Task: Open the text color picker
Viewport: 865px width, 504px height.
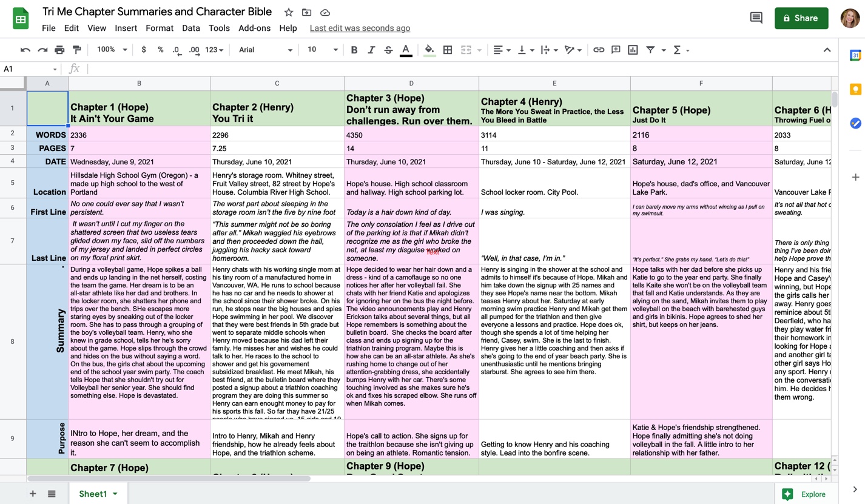Action: [406, 50]
